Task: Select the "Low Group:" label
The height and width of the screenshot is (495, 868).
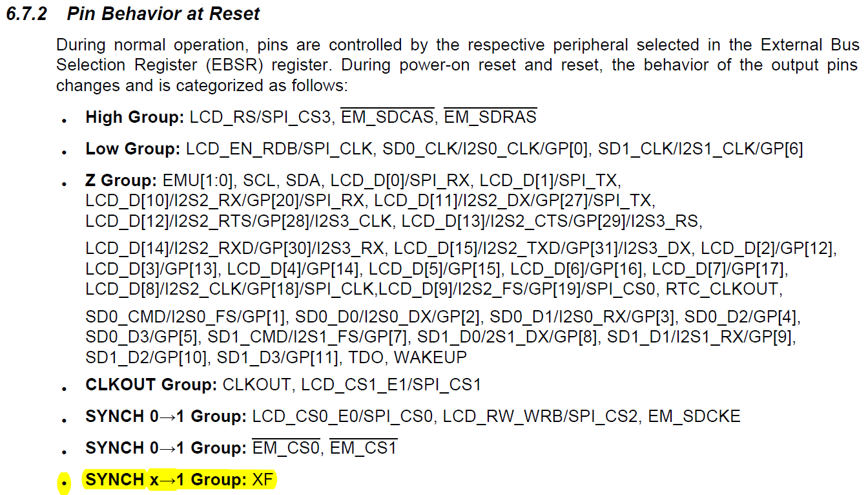Action: point(132,149)
